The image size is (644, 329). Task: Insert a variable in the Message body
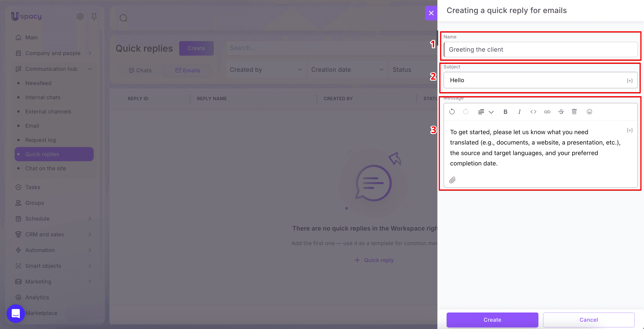tap(629, 130)
